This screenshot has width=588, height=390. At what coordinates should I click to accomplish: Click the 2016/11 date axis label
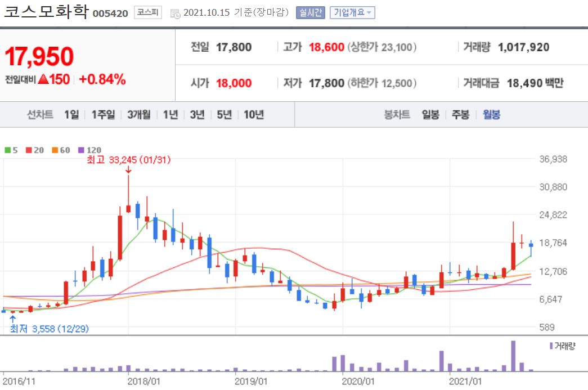pos(19,382)
